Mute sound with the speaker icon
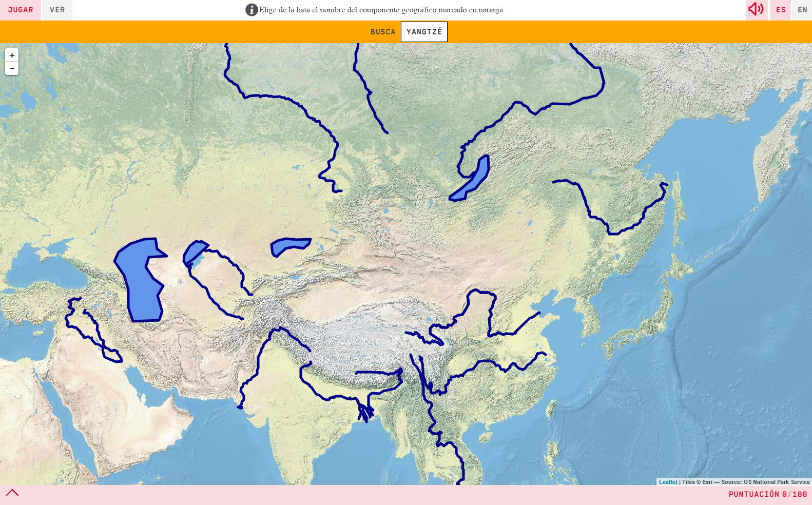 tap(756, 9)
